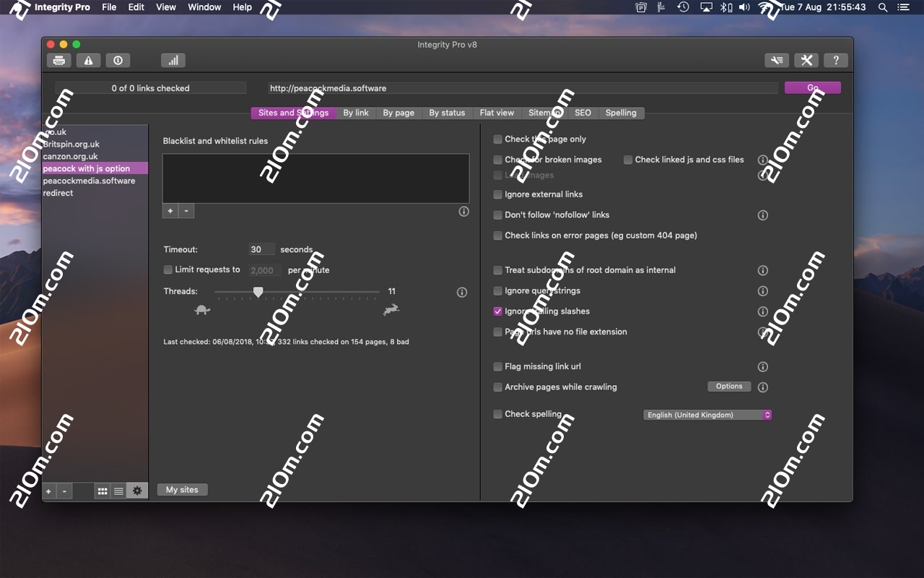Switch to the Spelling tab
This screenshot has height=578, width=924.
[x=621, y=113]
